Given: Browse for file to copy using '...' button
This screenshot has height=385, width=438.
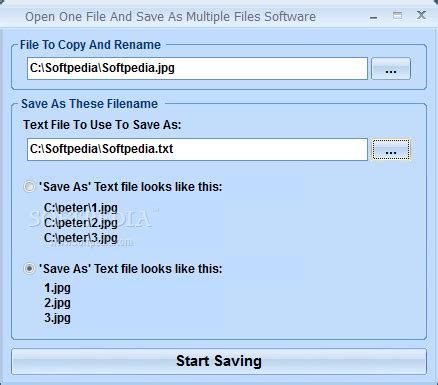Looking at the screenshot, I should [391, 68].
